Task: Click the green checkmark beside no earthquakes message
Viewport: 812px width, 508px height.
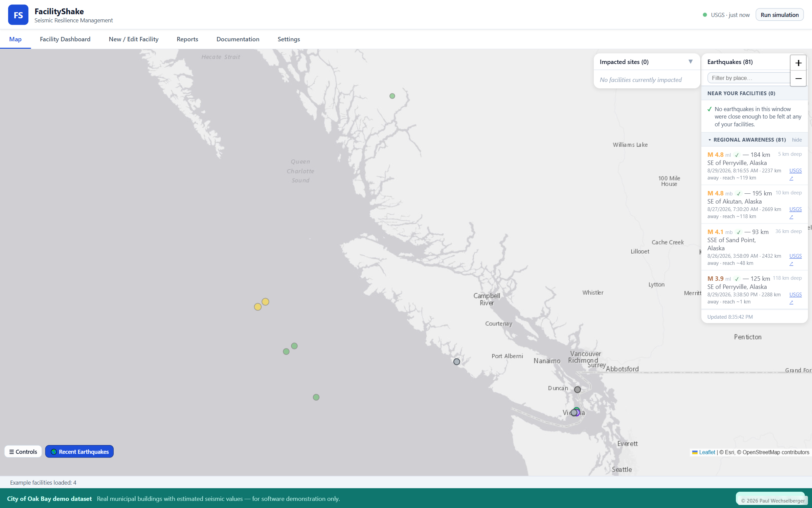Action: [x=709, y=109]
